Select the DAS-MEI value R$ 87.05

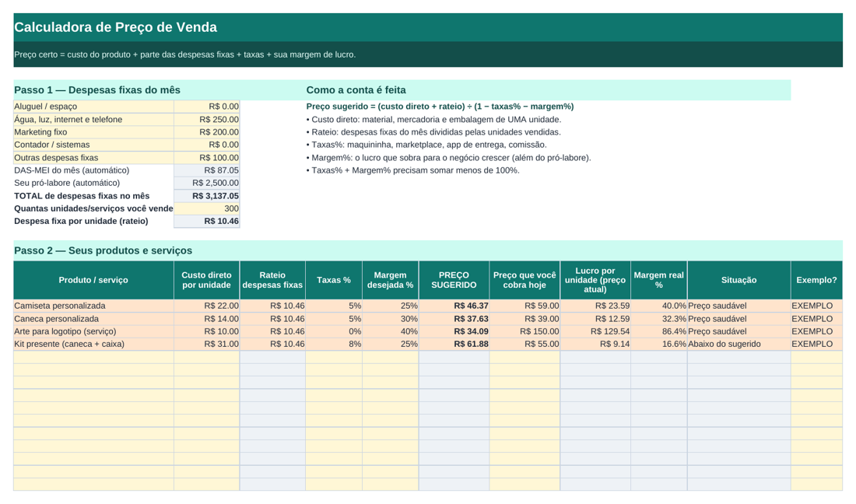207,170
